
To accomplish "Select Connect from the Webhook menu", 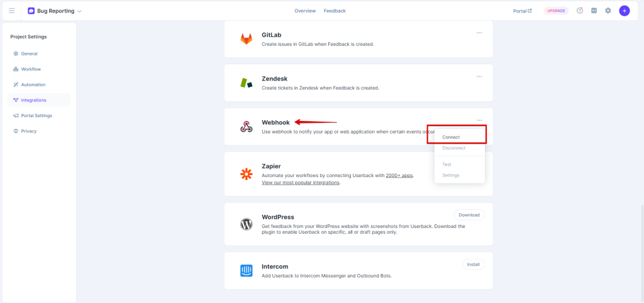I will point(451,137).
